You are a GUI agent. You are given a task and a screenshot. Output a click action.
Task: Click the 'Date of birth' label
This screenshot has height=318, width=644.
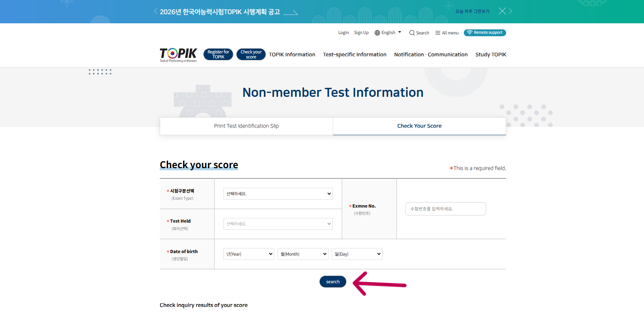point(184,251)
